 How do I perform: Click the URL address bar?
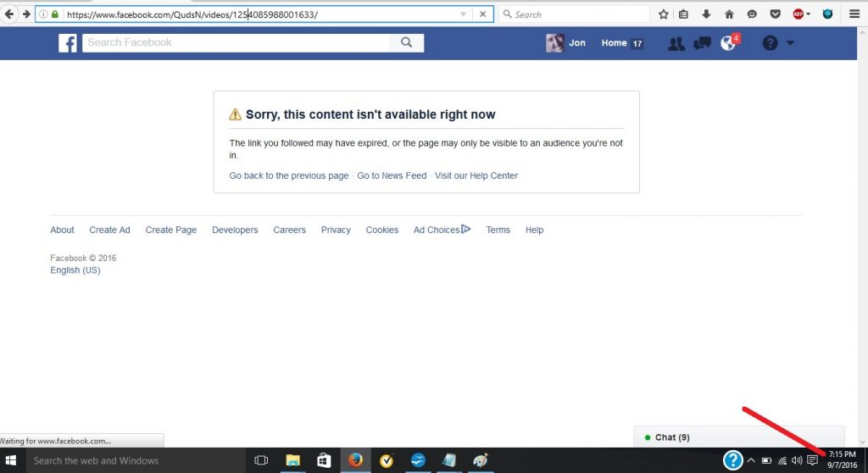(x=264, y=14)
